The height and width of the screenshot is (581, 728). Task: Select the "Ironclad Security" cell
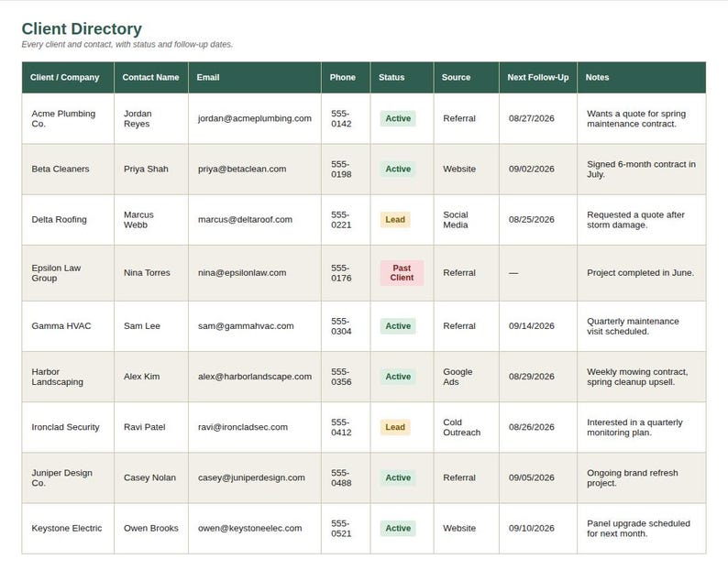click(x=68, y=427)
